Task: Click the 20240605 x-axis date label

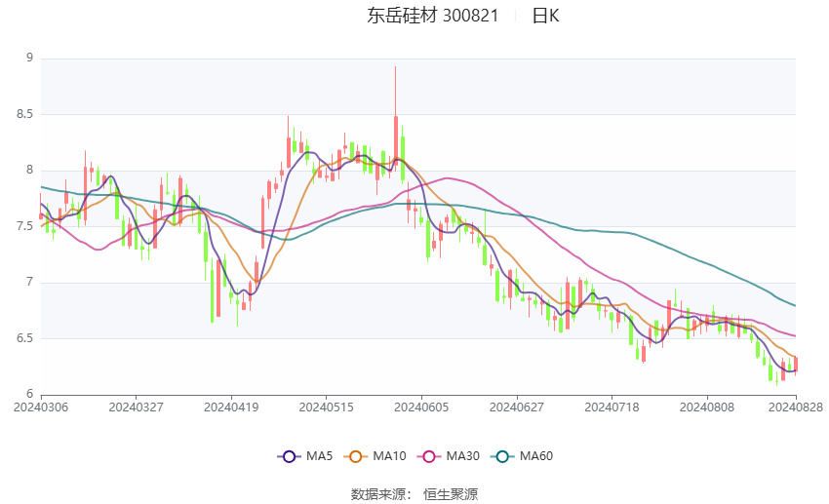Action: (x=421, y=407)
